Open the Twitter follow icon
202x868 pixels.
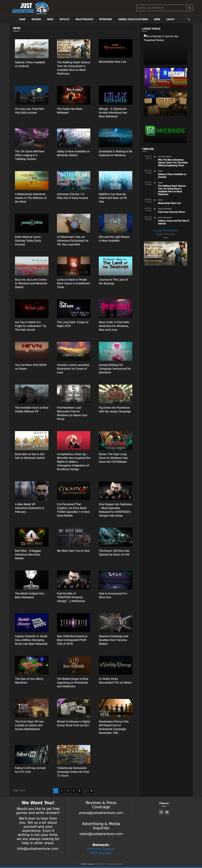167,812
